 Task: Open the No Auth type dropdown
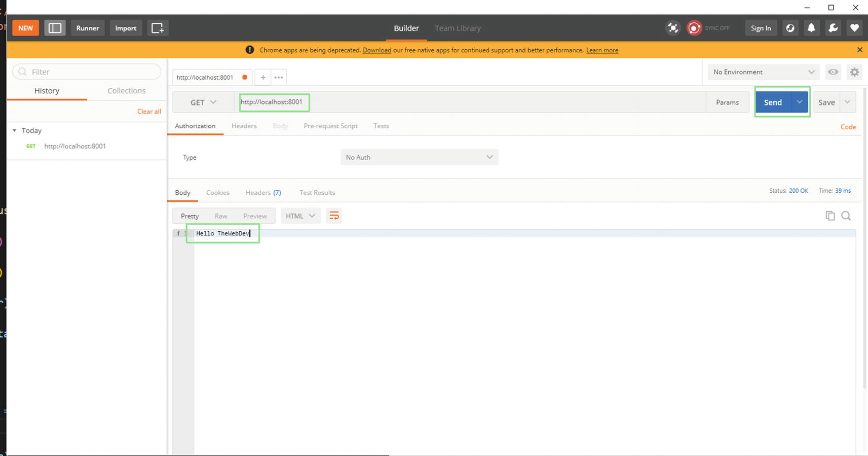point(419,157)
